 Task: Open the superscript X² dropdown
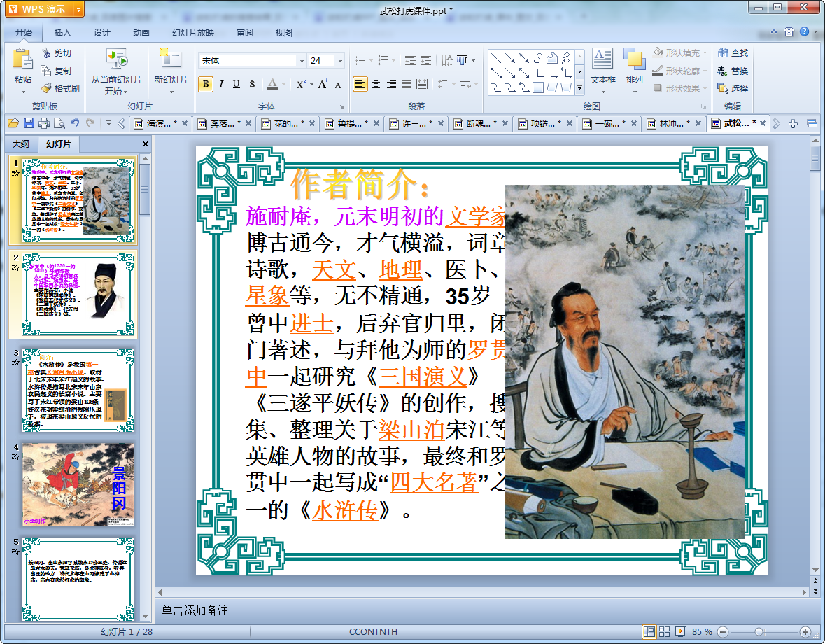pos(311,85)
